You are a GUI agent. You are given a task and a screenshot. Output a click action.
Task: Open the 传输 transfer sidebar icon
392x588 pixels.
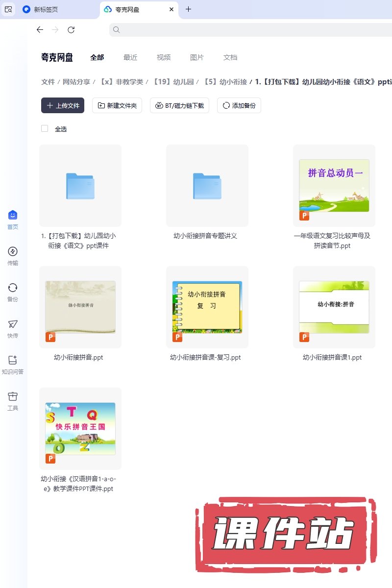pyautogui.click(x=13, y=252)
